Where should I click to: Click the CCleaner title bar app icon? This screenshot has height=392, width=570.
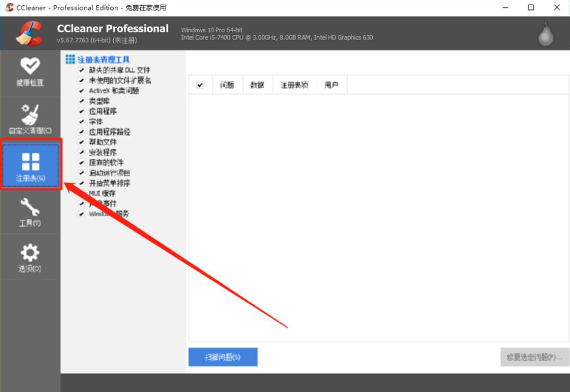9,7
